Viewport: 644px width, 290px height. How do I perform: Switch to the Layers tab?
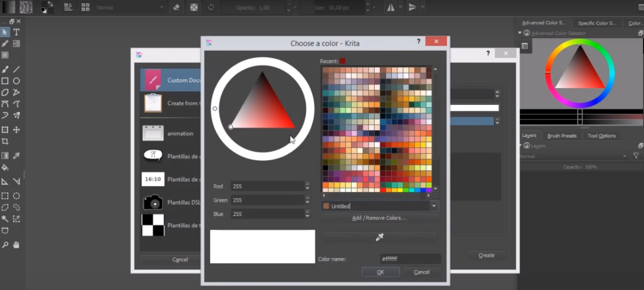529,135
